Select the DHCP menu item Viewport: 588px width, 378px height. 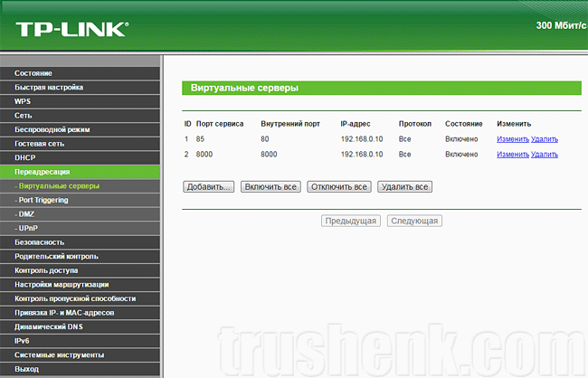pyautogui.click(x=80, y=157)
